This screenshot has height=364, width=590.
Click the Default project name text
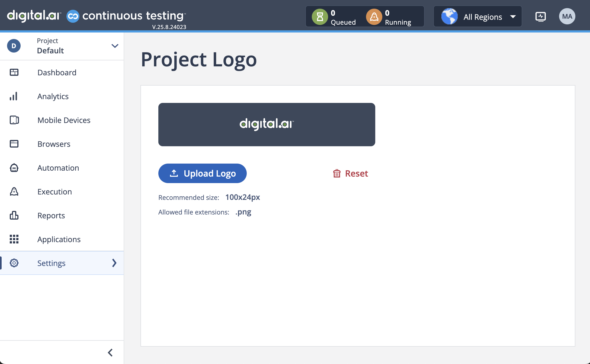(50, 51)
